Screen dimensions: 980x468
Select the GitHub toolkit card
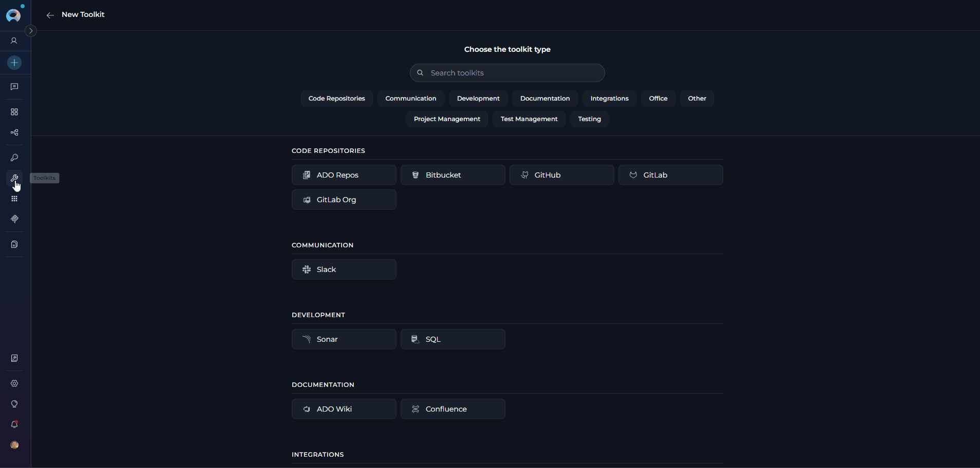coord(561,174)
